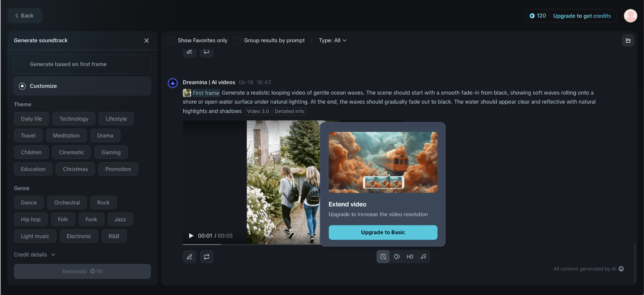Choose the Drama theme
644x295 pixels.
tap(105, 136)
